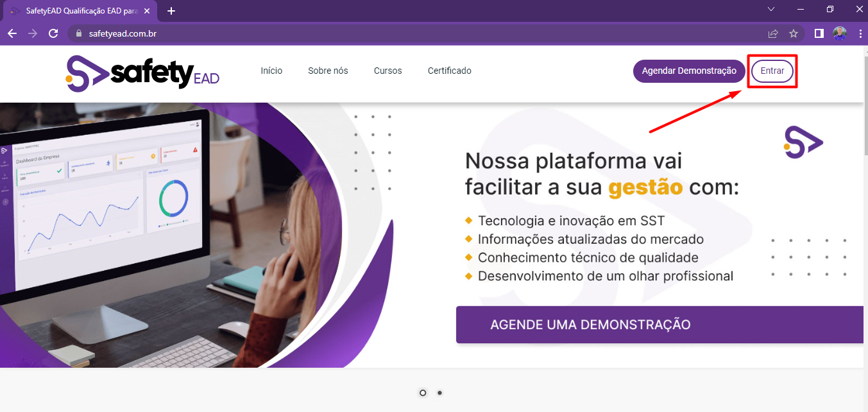Reload the page with the refresh icon
The width and height of the screenshot is (868, 412).
click(x=54, y=33)
